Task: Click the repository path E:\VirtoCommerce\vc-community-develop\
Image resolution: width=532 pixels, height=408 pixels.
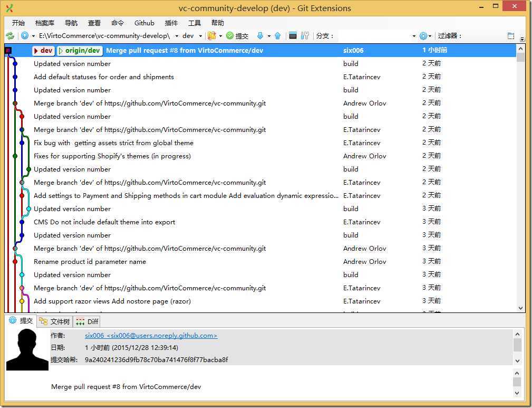Action: [104, 36]
